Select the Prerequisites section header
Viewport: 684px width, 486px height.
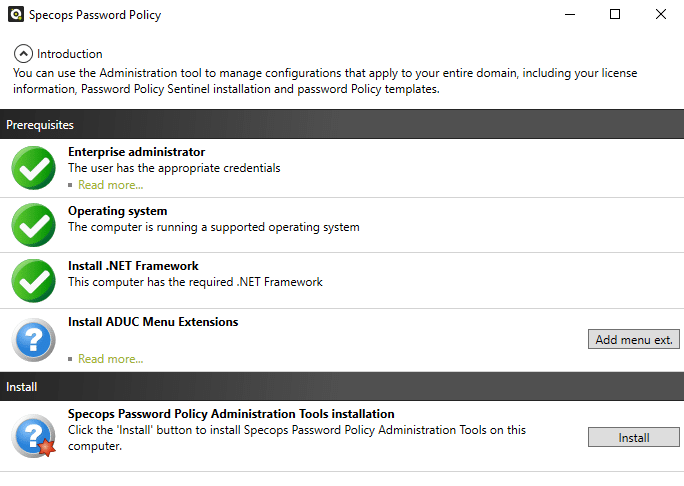tap(342, 125)
